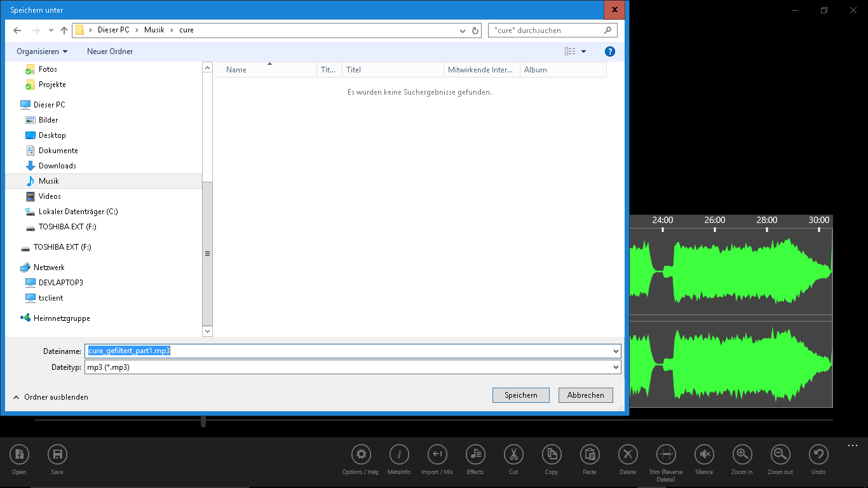Collapse folders with Ordner ausblenden
Viewport: 868px width, 488px height.
point(50,397)
